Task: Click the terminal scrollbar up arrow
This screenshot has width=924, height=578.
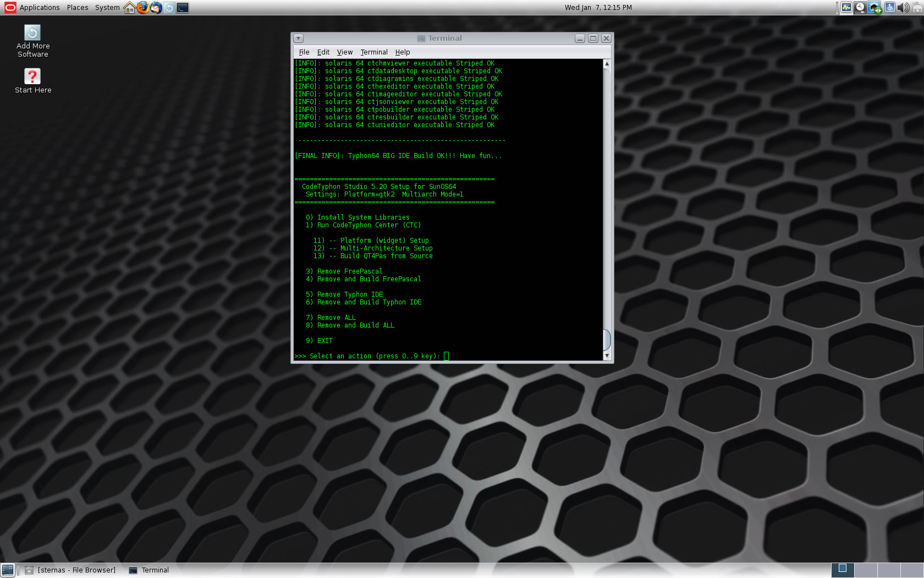Action: coord(607,64)
